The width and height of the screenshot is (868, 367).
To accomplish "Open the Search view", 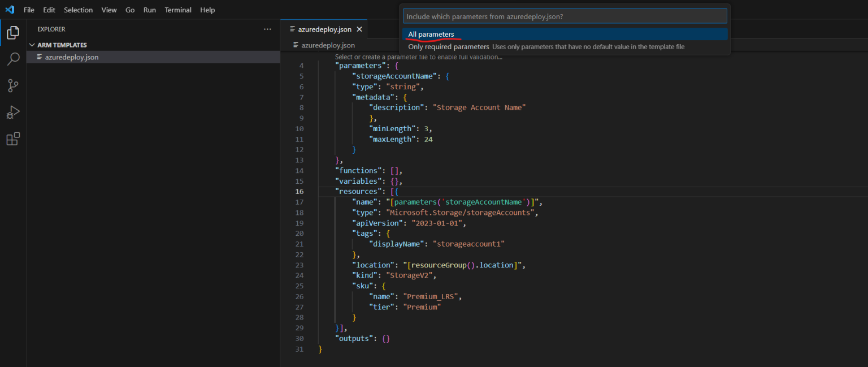I will (12, 59).
